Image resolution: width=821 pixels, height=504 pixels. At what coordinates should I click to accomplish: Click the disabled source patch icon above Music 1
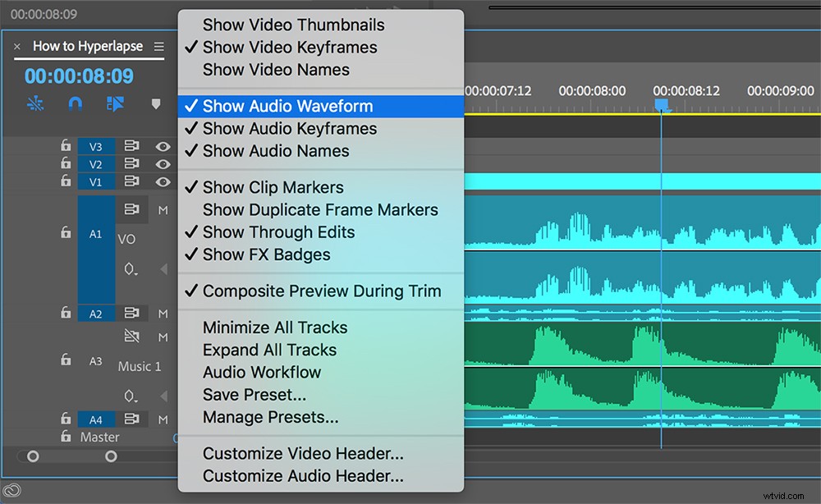(131, 336)
